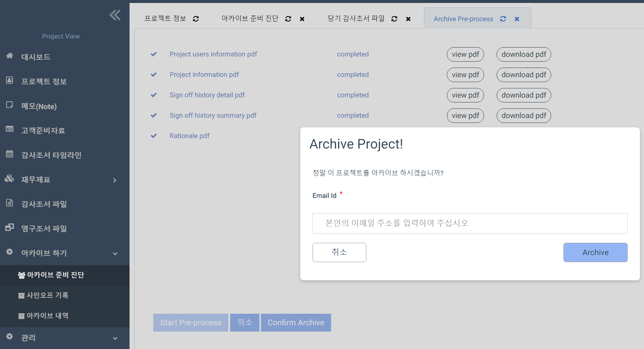Refresh the Archive Pre-process tab
644x349 pixels.
(x=503, y=19)
